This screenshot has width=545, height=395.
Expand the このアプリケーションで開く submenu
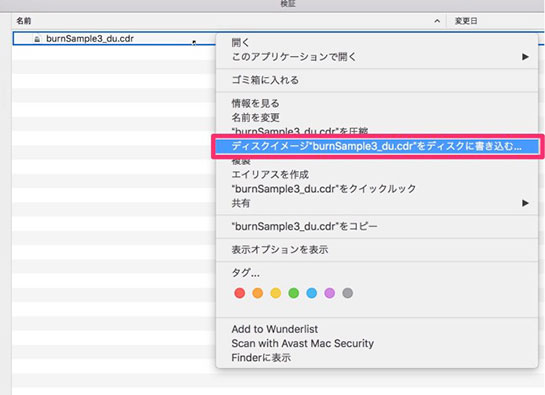tap(377, 57)
